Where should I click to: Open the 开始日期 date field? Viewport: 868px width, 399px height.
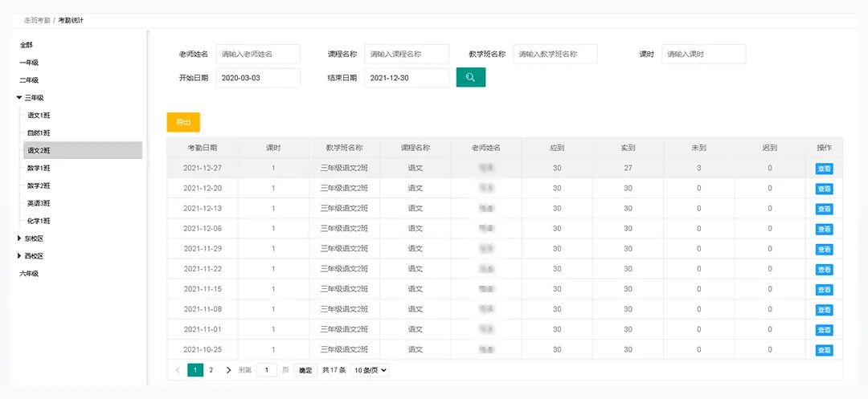click(x=257, y=78)
